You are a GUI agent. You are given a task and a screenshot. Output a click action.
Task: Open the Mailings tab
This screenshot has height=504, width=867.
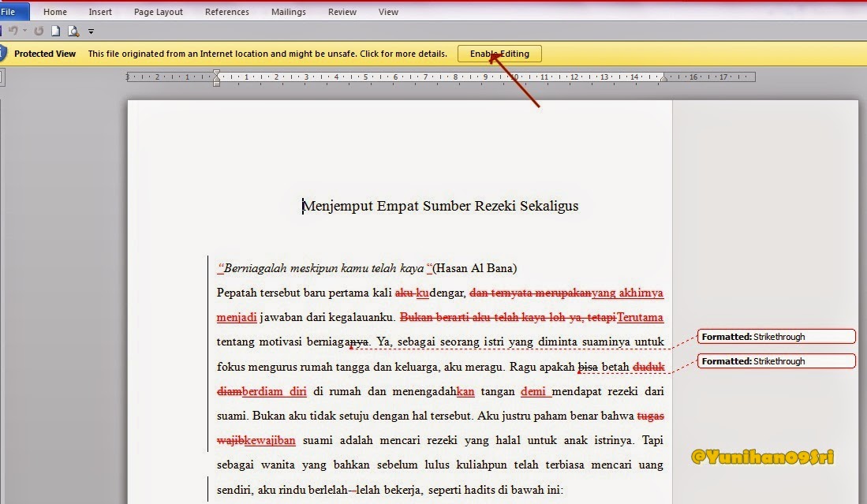[288, 11]
